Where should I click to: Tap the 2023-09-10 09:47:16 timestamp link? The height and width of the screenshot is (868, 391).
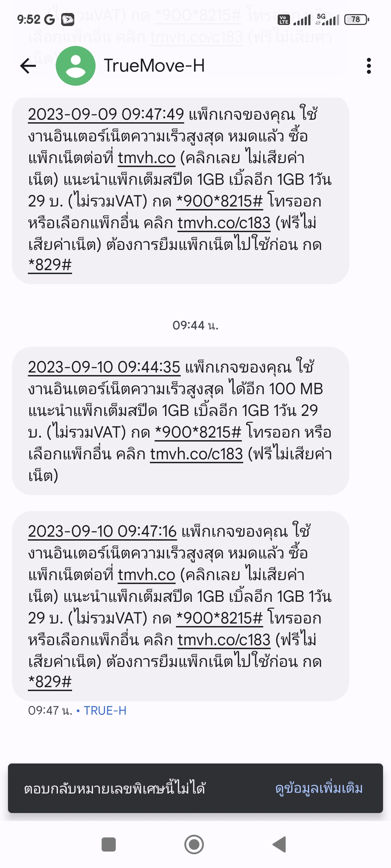click(x=102, y=531)
